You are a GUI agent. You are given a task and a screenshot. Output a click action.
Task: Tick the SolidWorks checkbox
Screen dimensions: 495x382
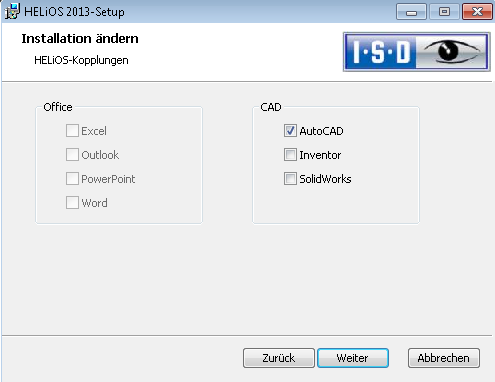(x=290, y=179)
